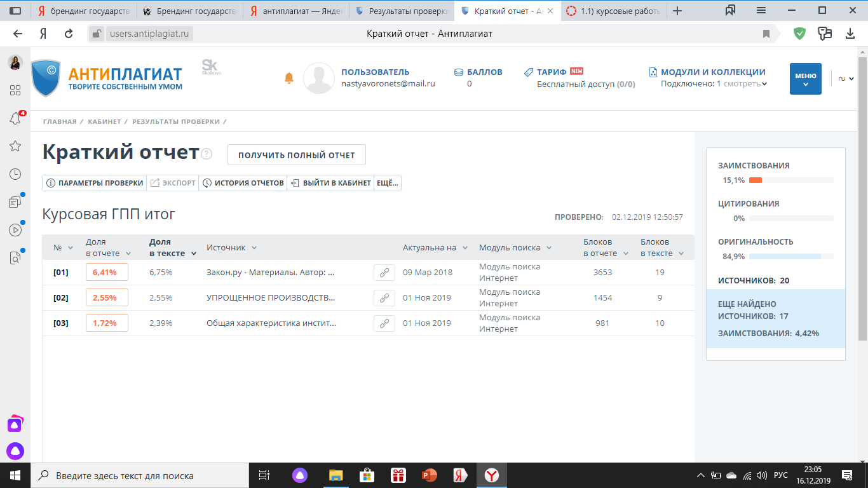Click ВЫЙТИ В КАБИНЕТ button
The height and width of the screenshot is (488, 868).
(330, 183)
